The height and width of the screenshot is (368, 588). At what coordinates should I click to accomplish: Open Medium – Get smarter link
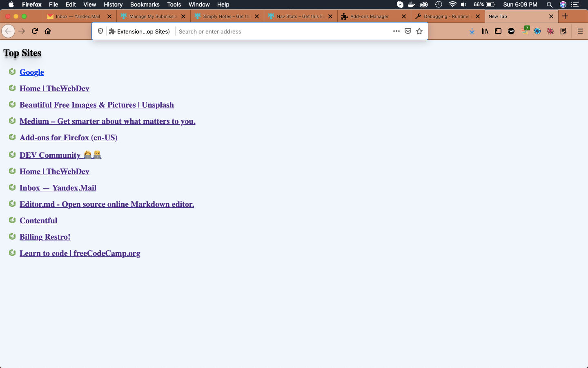click(107, 121)
